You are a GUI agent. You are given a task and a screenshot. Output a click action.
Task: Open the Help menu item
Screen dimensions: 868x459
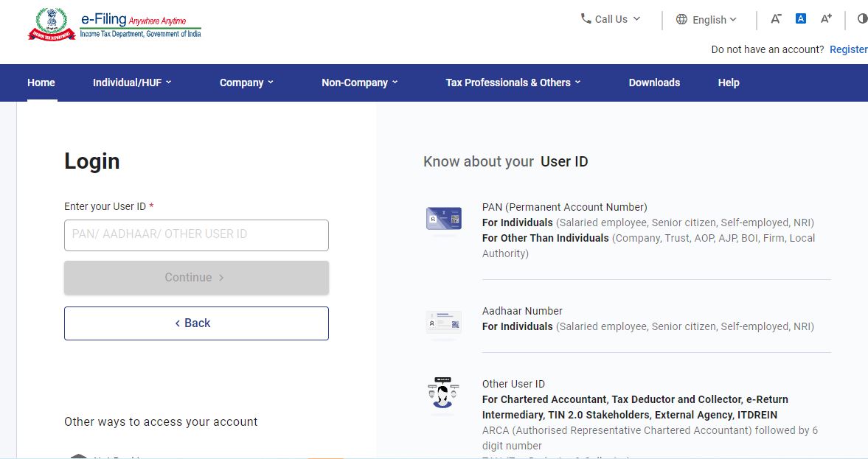click(x=729, y=83)
